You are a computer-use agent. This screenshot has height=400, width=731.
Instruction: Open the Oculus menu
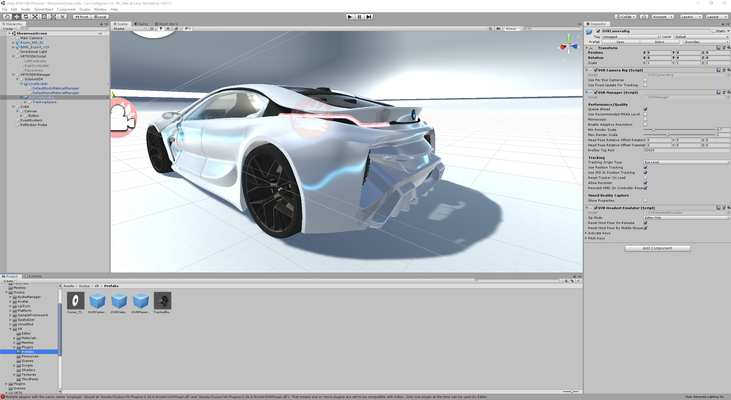(84, 9)
